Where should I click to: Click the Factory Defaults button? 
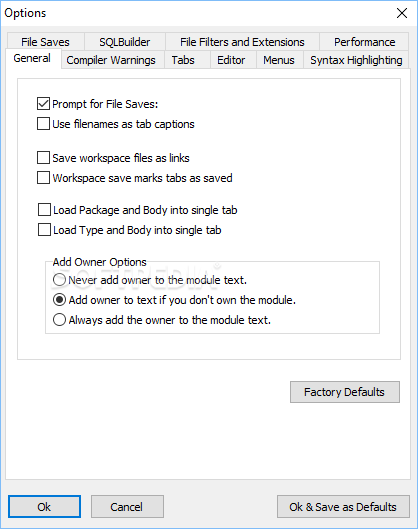345,392
